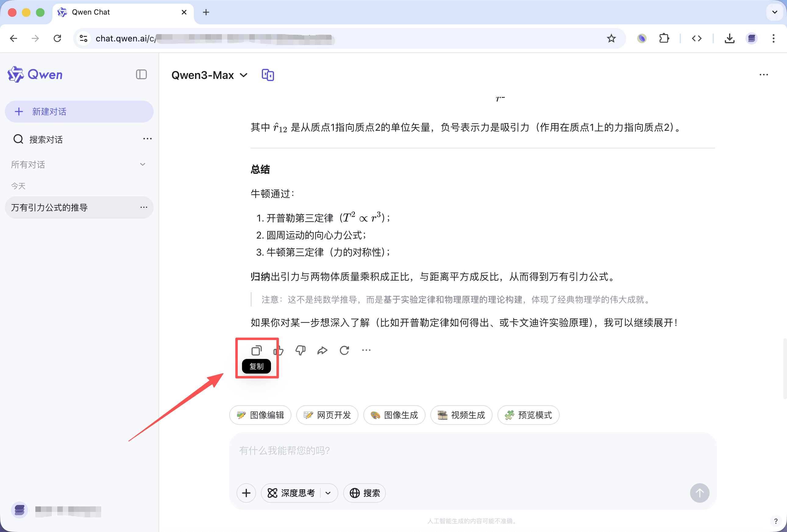Image resolution: width=787 pixels, height=532 pixels.
Task: Click the copy response icon
Action: click(x=256, y=350)
